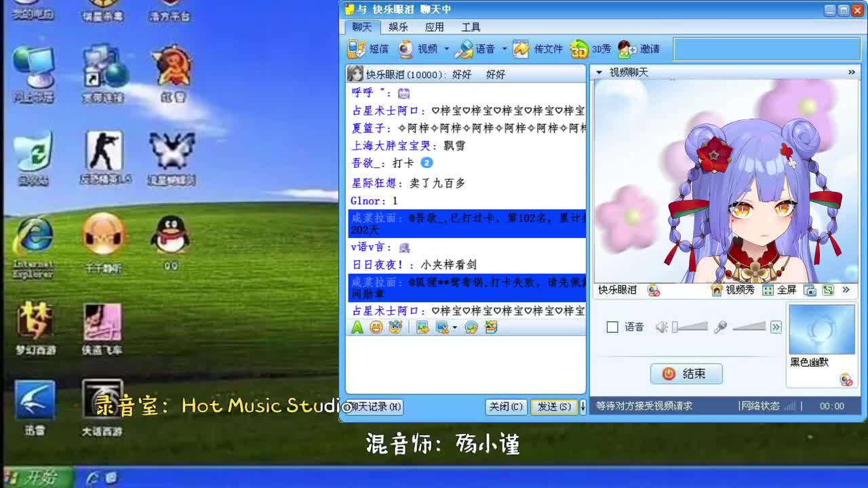
Task: Click the send file (传文件) icon
Action: pos(521,49)
